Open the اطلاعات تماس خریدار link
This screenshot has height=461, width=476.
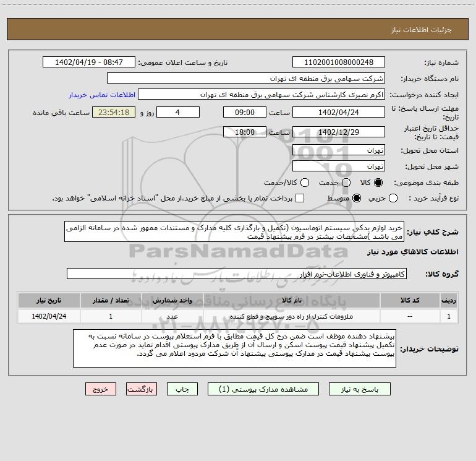pyautogui.click(x=102, y=95)
